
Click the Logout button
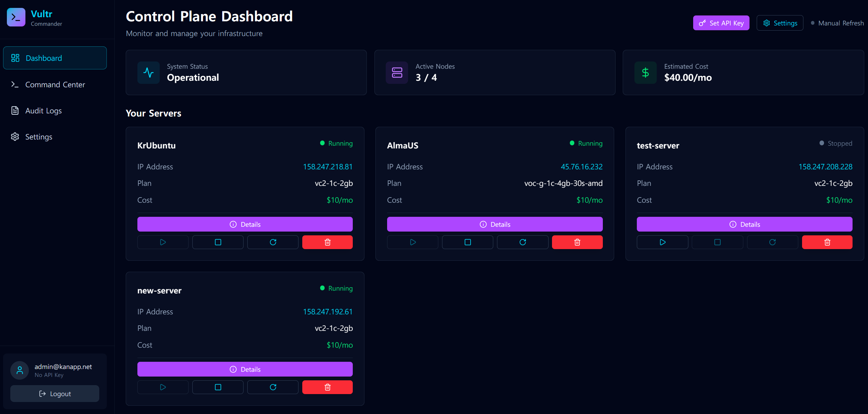coord(55,394)
